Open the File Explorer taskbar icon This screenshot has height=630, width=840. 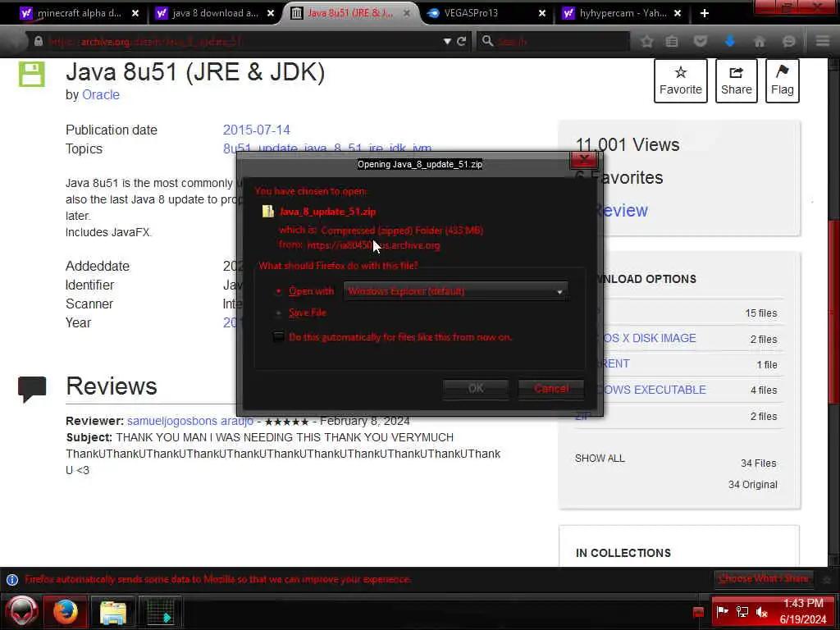[x=113, y=612]
